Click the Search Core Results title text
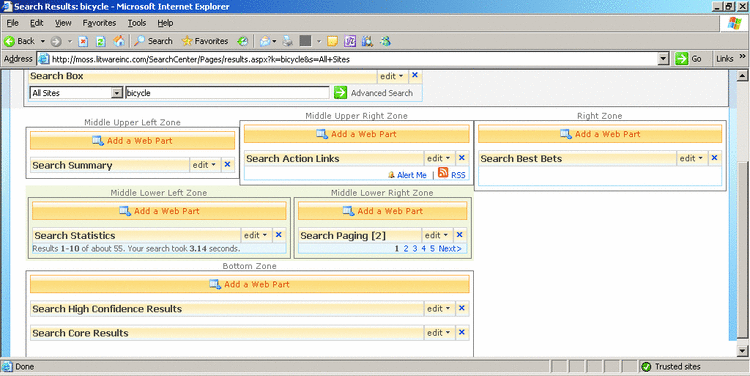750x376 pixels. tap(80, 333)
